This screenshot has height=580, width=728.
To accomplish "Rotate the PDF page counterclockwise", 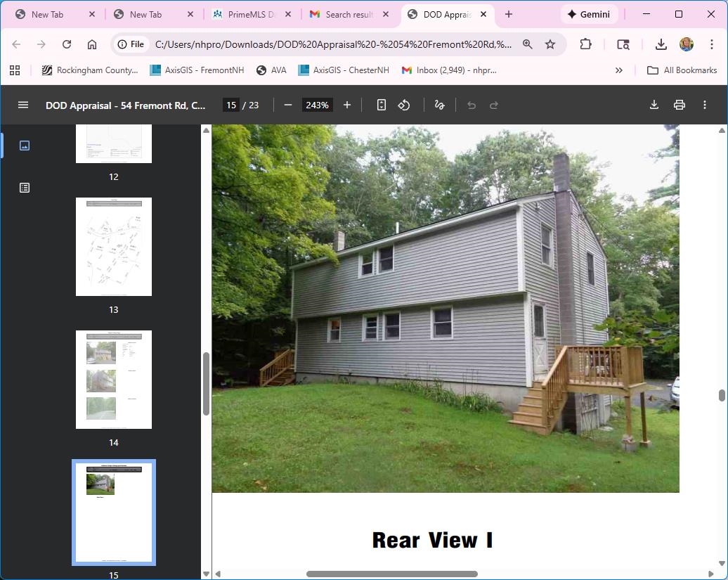I will (x=403, y=105).
